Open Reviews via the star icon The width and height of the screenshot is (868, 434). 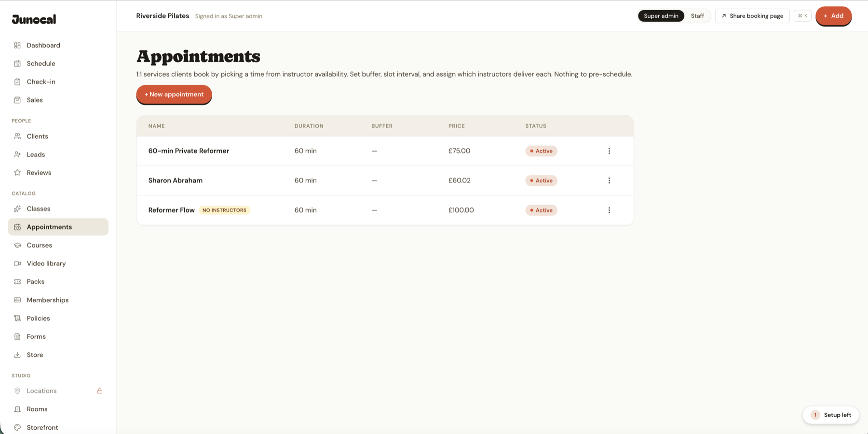17,173
